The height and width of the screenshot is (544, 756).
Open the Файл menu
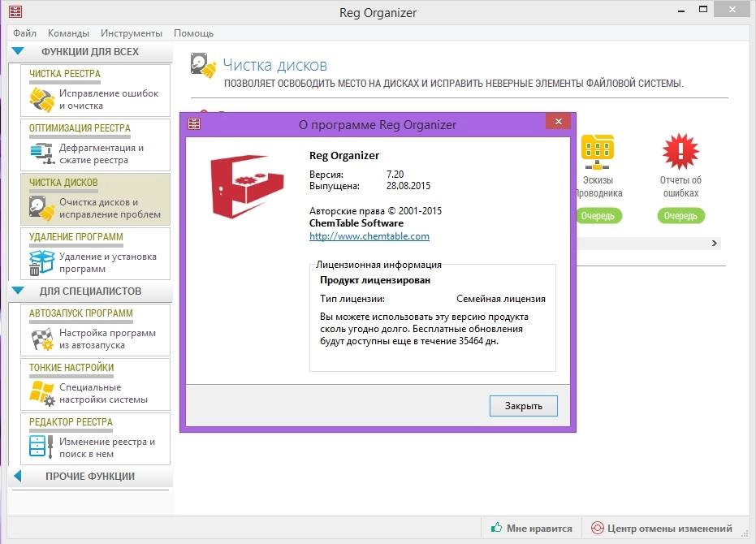[x=24, y=33]
